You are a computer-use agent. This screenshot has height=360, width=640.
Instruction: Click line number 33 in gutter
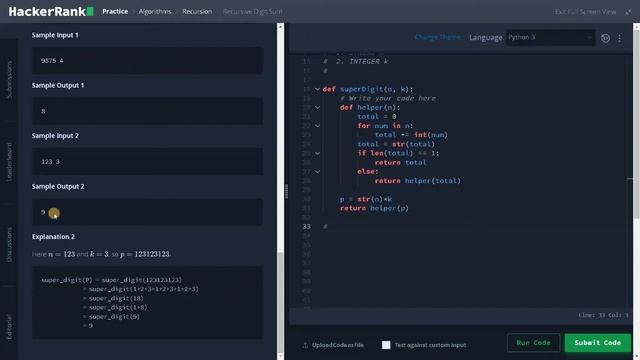tap(307, 227)
